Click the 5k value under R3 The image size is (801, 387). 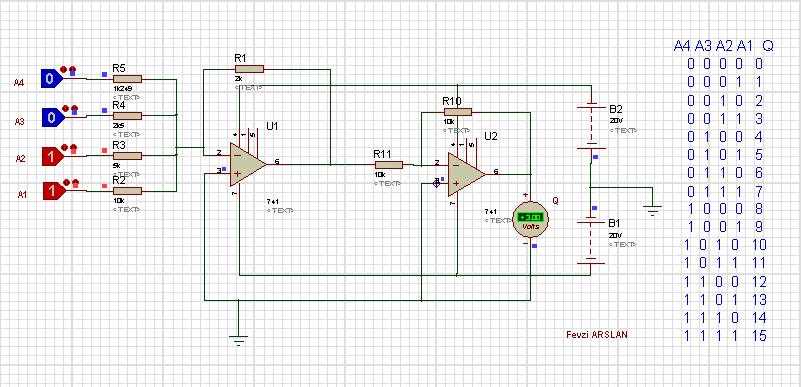pos(116,165)
